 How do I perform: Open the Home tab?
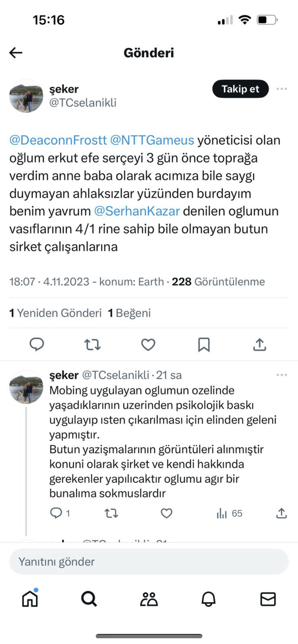tap(30, 599)
